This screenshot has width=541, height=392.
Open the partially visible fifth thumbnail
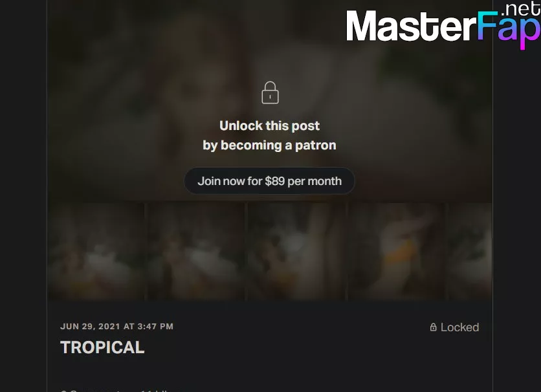coord(470,252)
